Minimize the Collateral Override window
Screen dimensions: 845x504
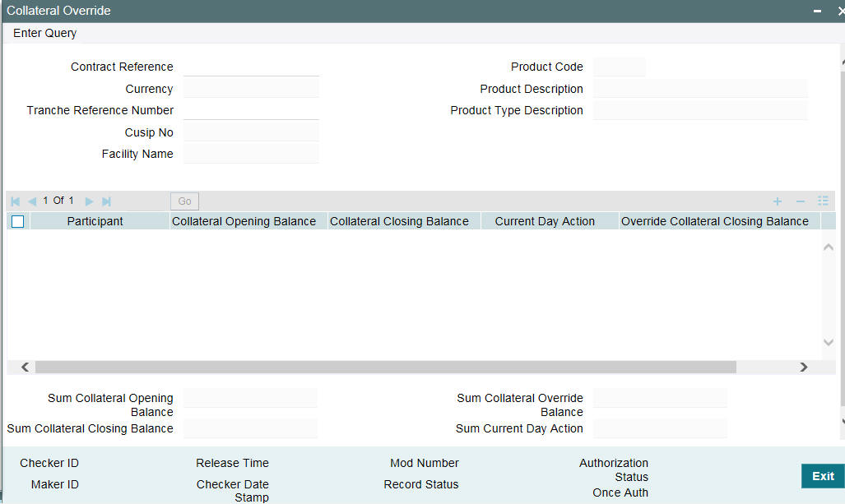coord(818,11)
